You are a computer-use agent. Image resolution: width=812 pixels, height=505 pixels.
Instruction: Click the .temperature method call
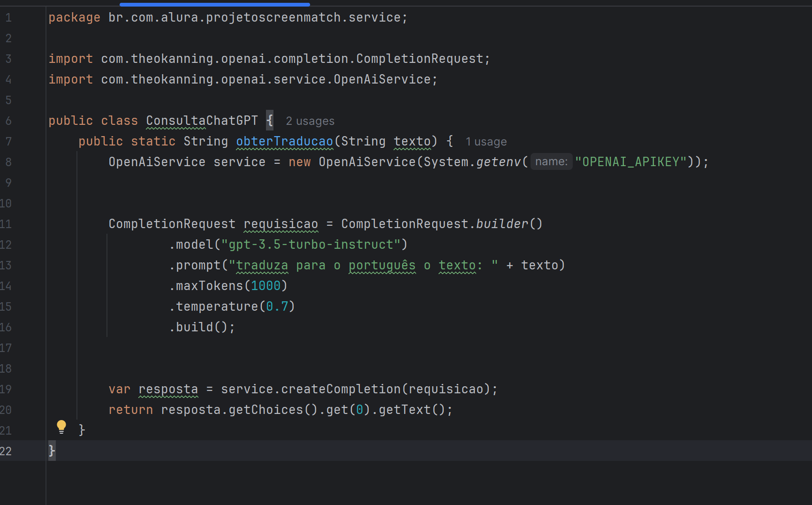click(217, 306)
